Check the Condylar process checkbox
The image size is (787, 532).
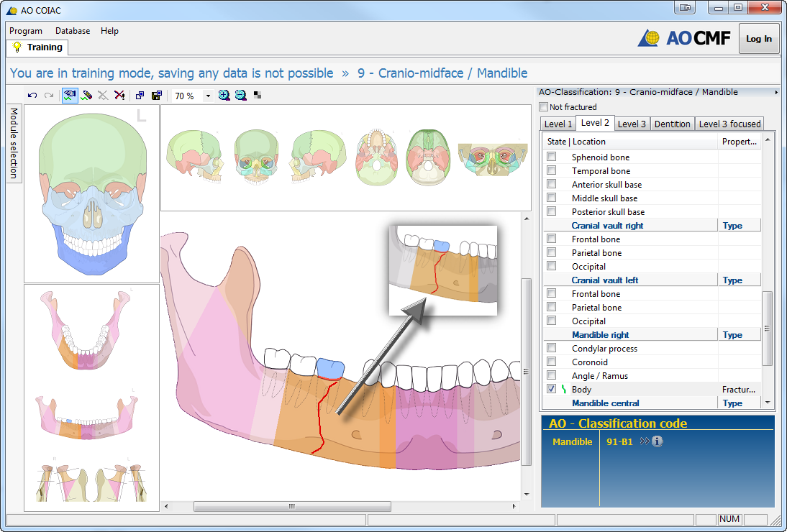pyautogui.click(x=552, y=348)
